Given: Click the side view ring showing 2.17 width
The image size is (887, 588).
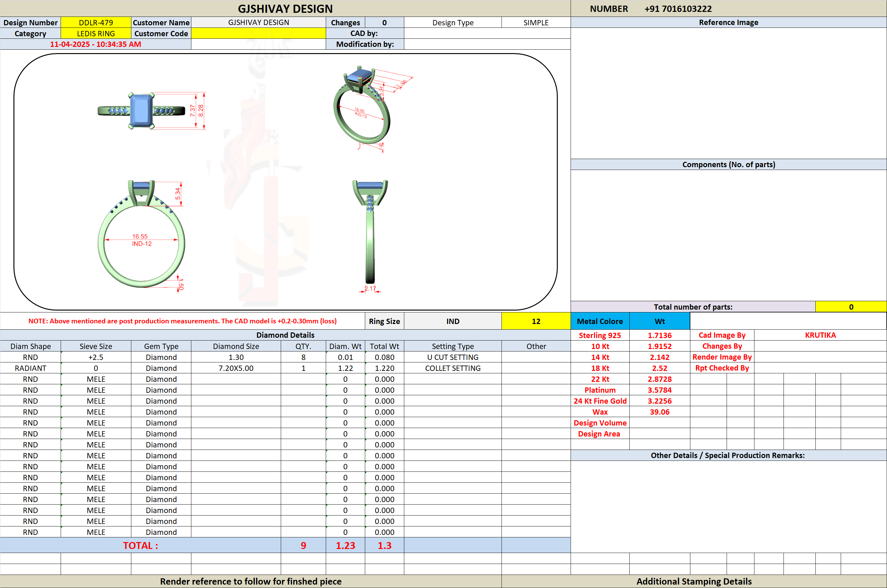Looking at the screenshot, I should click(370, 232).
